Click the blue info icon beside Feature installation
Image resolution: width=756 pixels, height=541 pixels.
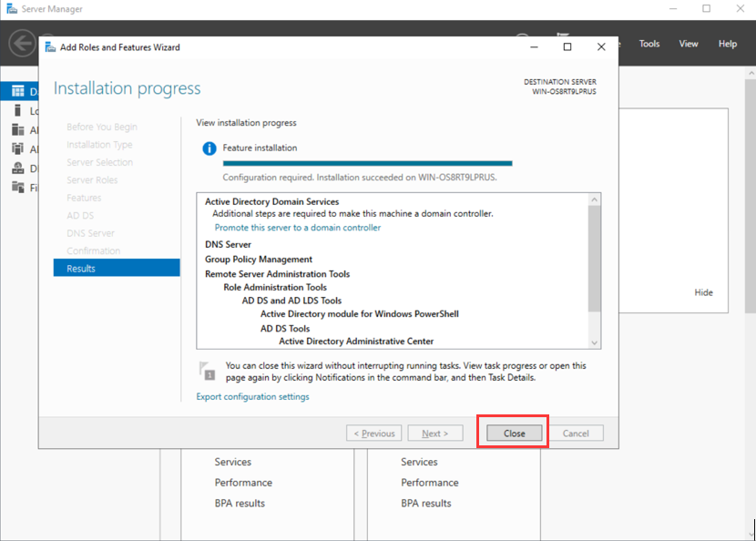click(209, 148)
